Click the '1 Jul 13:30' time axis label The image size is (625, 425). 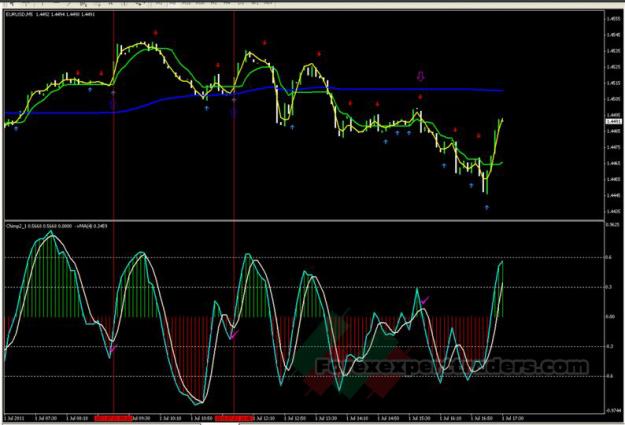(x=326, y=418)
